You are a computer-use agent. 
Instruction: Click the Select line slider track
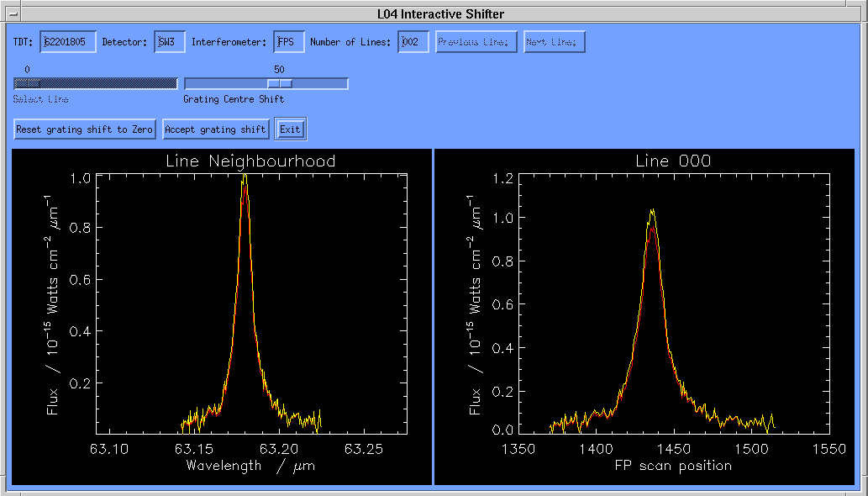pos(95,83)
